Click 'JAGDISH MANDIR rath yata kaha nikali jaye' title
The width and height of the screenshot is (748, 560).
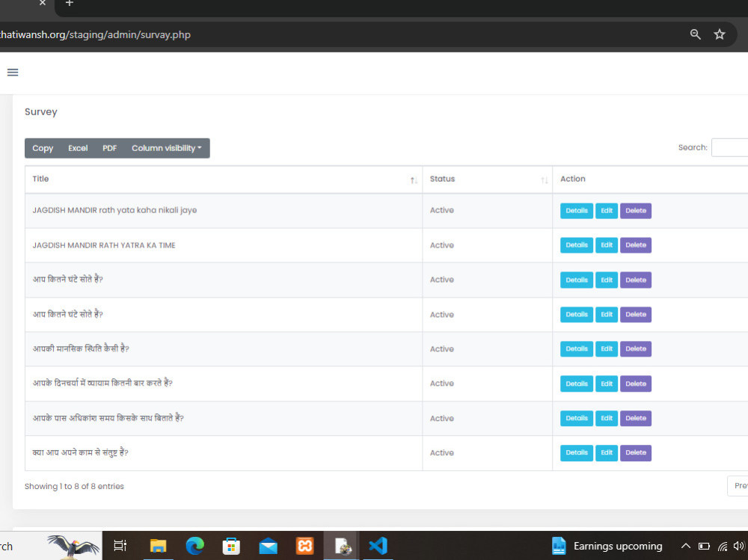114,210
